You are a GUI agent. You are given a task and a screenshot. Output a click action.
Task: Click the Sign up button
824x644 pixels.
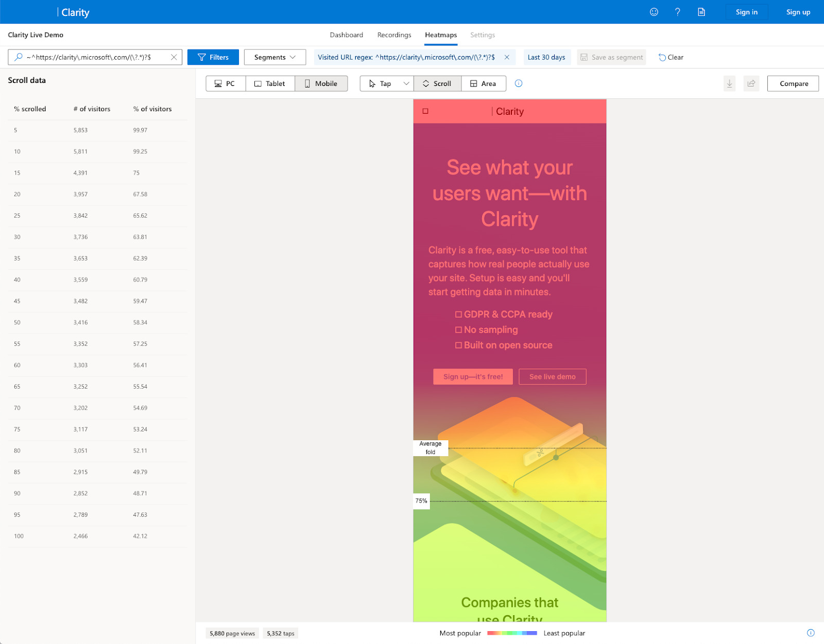click(x=798, y=11)
